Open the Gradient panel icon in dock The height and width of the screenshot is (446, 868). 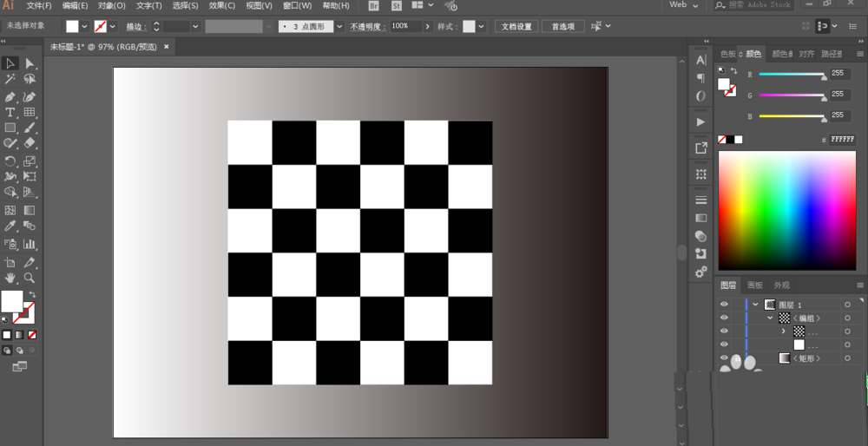(x=700, y=218)
